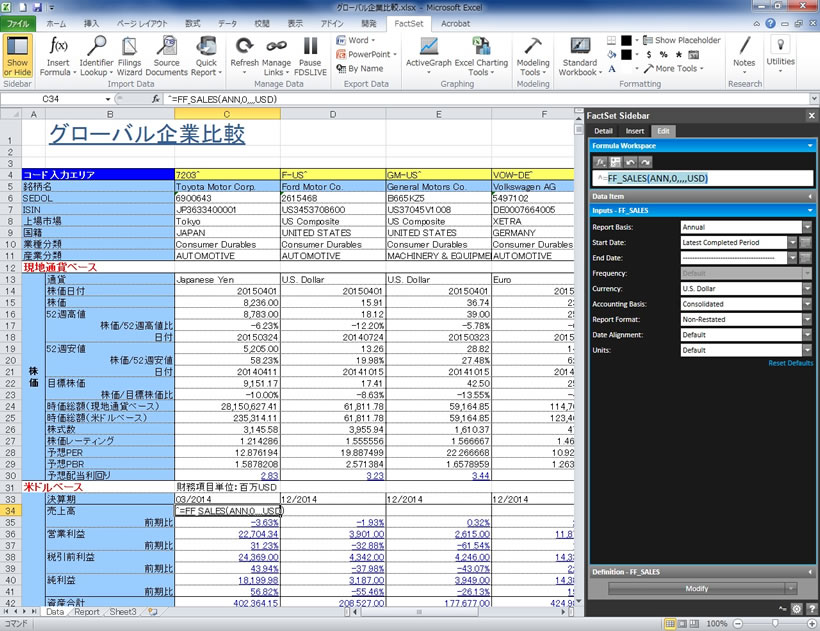Screen dimensions: 820x631
Task: Open the Currency dropdown
Action: pos(807,289)
